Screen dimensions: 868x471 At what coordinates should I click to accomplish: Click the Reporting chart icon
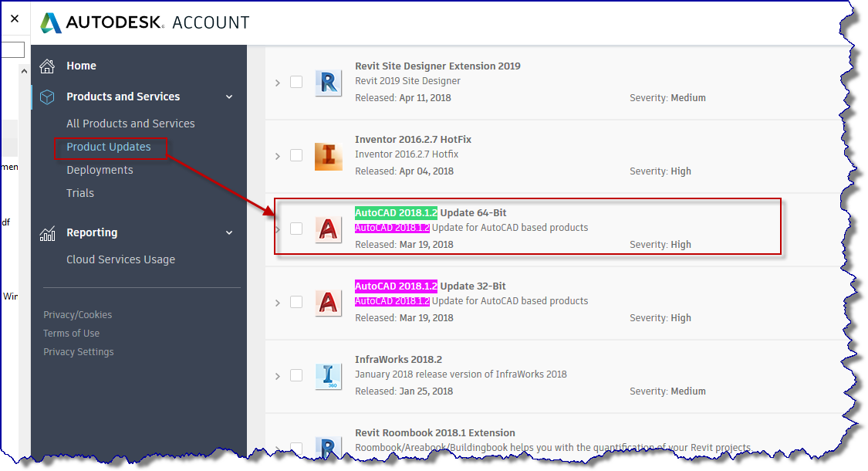tap(48, 232)
